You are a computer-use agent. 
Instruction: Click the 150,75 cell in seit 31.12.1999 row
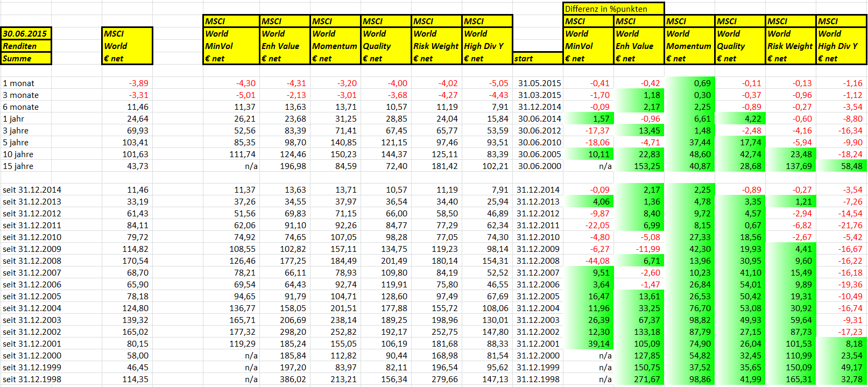(639, 367)
